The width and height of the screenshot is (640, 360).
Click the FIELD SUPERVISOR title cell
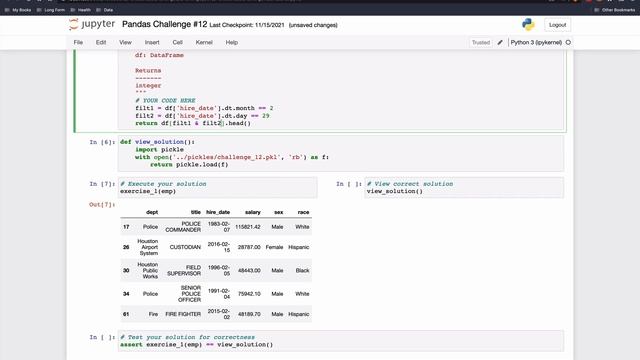(184, 271)
